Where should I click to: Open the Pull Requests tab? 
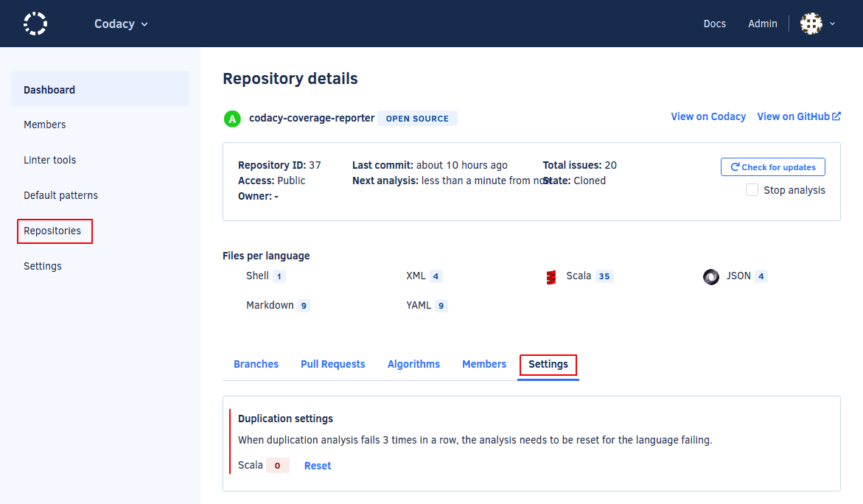point(332,364)
